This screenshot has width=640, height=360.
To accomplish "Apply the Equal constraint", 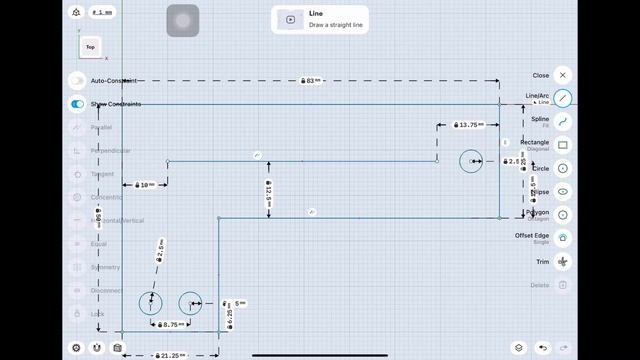I will click(x=77, y=244).
